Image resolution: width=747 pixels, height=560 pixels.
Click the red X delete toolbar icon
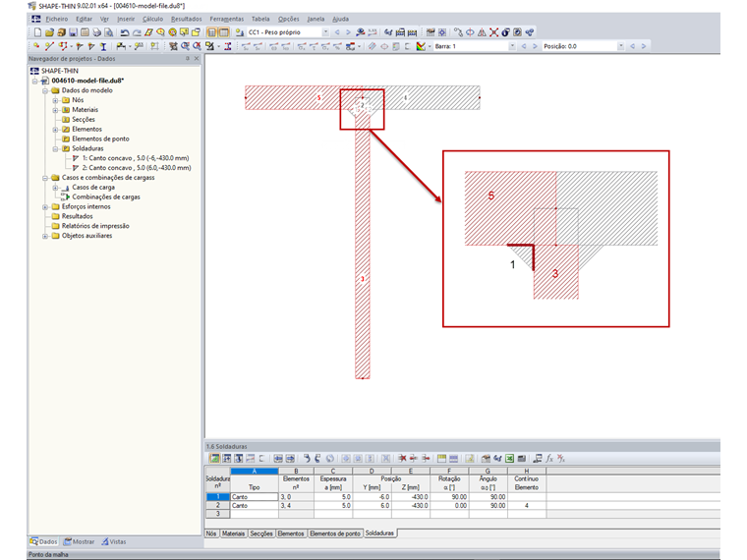click(x=494, y=32)
